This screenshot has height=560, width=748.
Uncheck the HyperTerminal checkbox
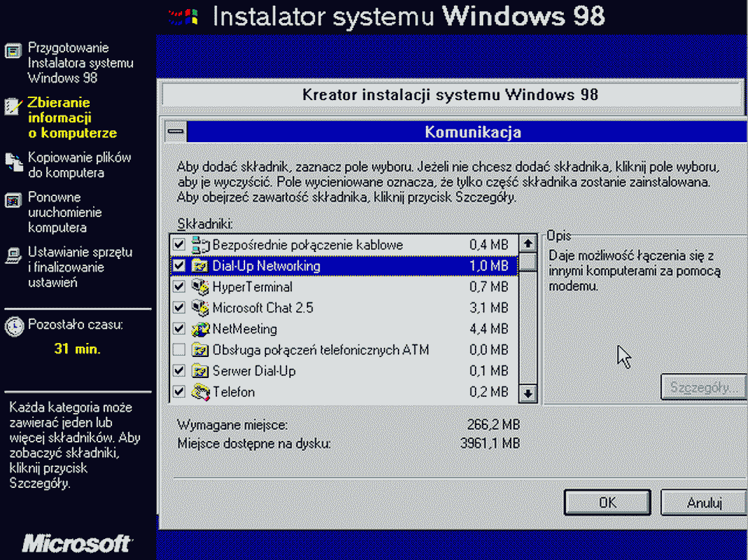(179, 286)
